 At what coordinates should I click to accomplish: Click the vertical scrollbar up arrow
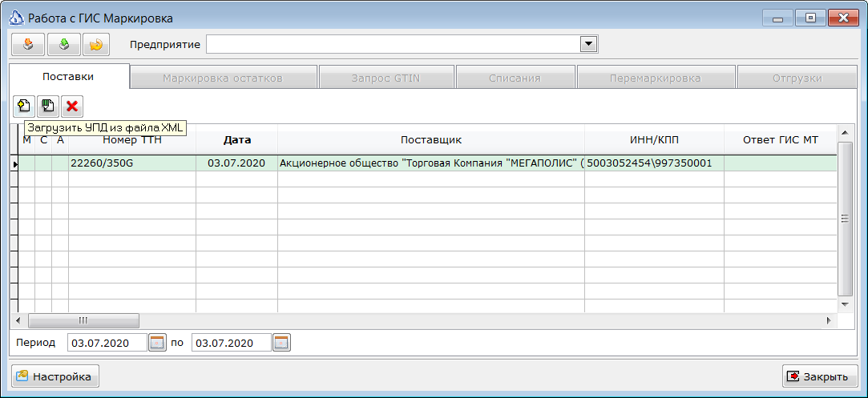[x=845, y=133]
